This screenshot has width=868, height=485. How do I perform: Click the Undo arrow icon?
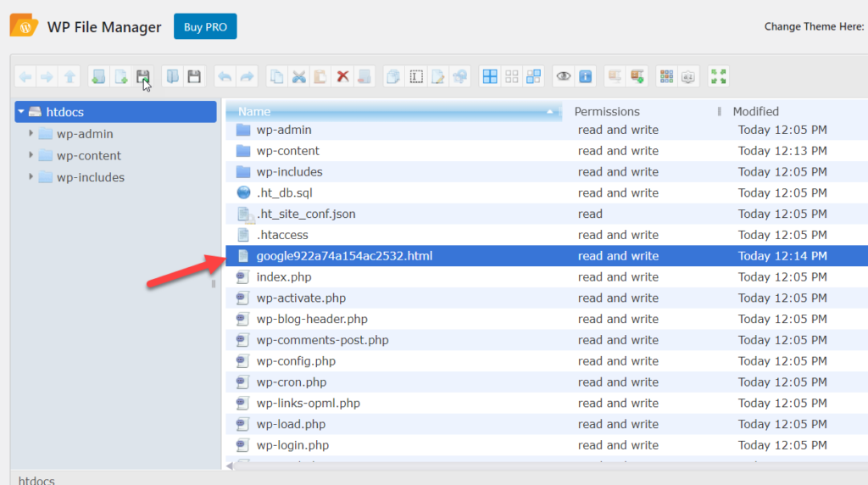[x=224, y=76]
